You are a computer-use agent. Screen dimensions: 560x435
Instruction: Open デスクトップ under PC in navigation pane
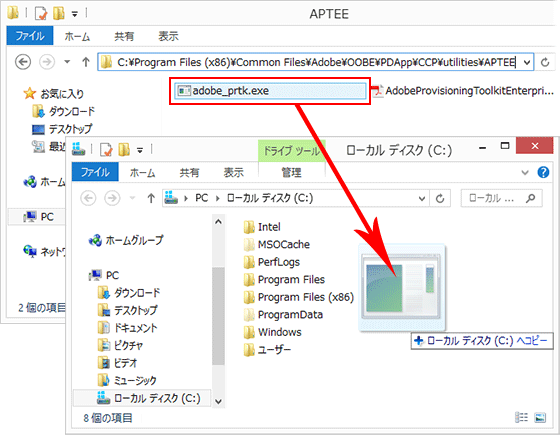coord(128,310)
